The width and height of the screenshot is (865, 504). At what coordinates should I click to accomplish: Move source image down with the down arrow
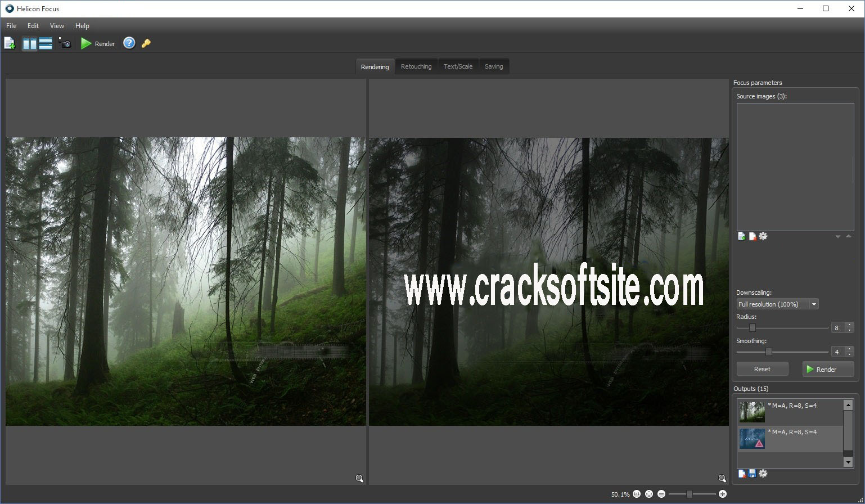[x=838, y=237]
